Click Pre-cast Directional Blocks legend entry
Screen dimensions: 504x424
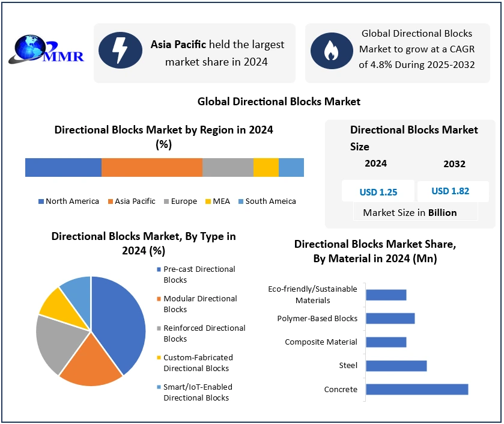198,274
